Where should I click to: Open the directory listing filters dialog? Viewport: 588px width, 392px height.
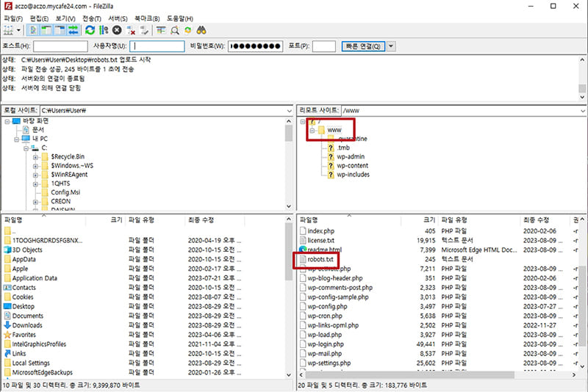161,30
